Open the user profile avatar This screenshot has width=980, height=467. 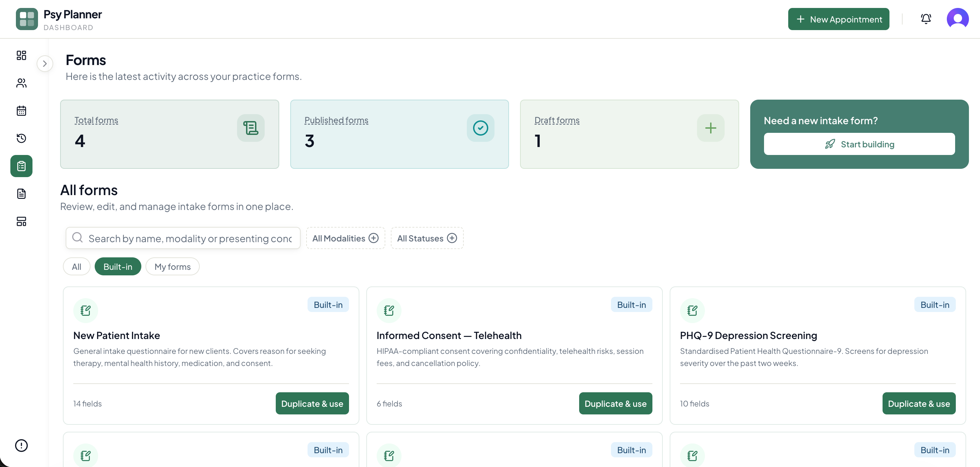coord(957,19)
